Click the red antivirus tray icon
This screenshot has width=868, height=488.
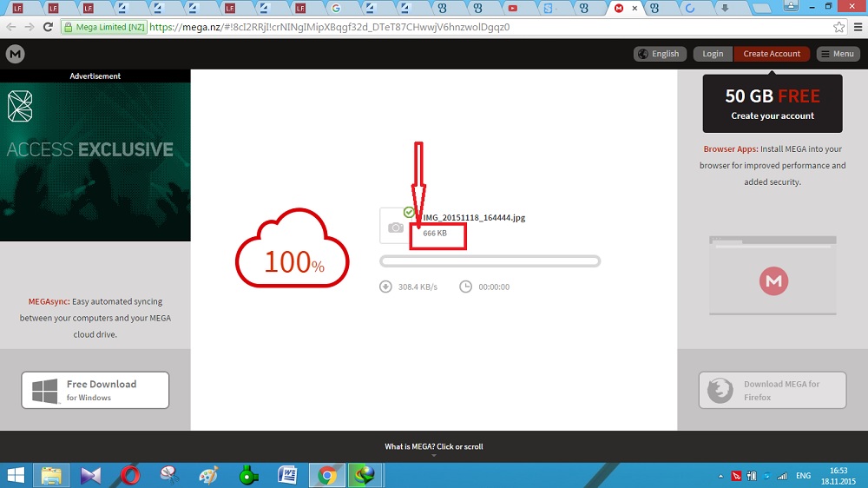pyautogui.click(x=736, y=476)
